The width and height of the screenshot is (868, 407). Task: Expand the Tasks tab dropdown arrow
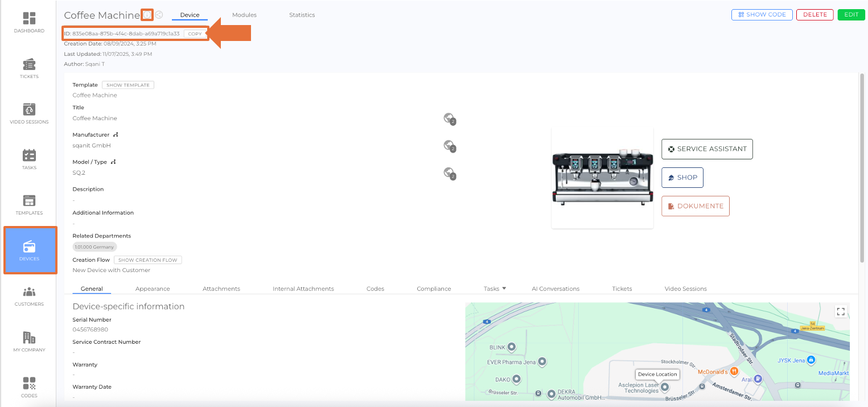point(504,289)
